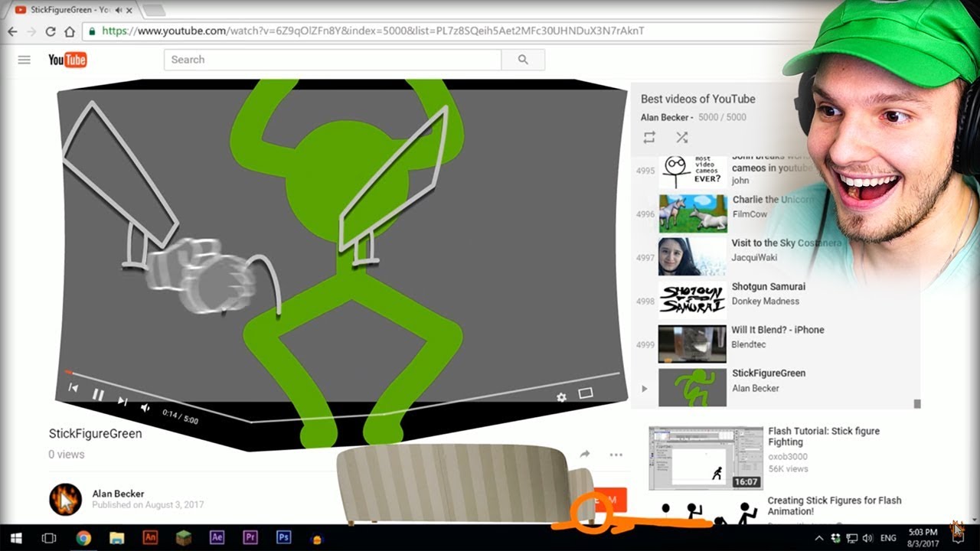Go back in browser history
The image size is (980, 551).
click(12, 31)
